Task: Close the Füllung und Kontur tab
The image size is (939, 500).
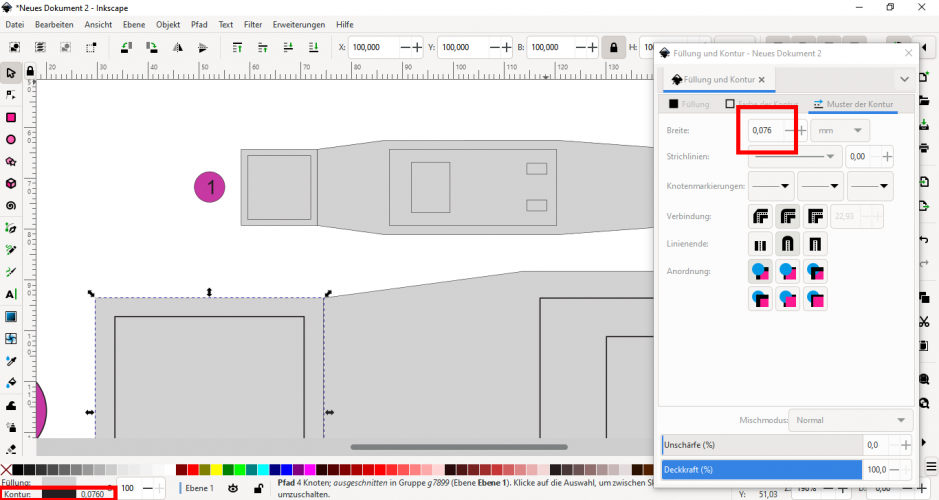Action: click(x=762, y=80)
